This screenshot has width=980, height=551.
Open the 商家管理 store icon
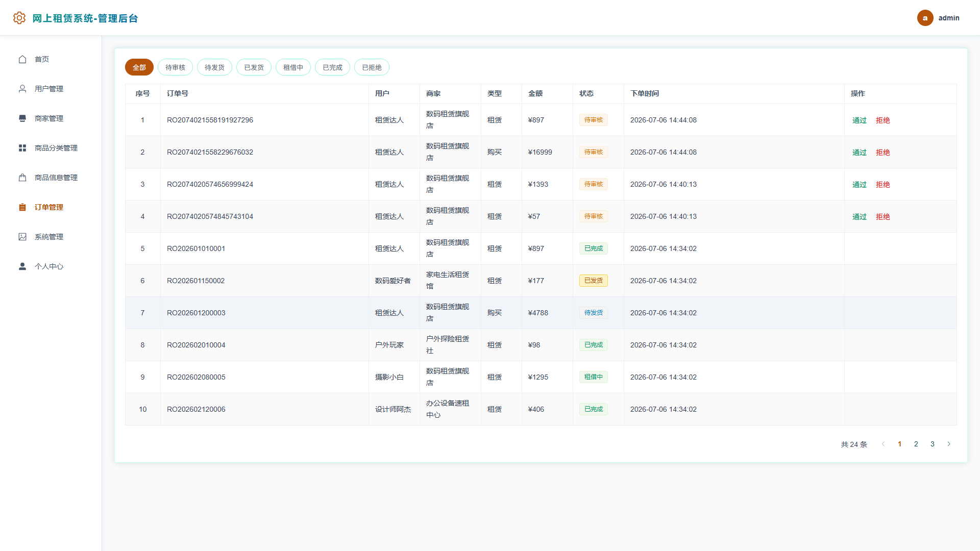tap(22, 118)
